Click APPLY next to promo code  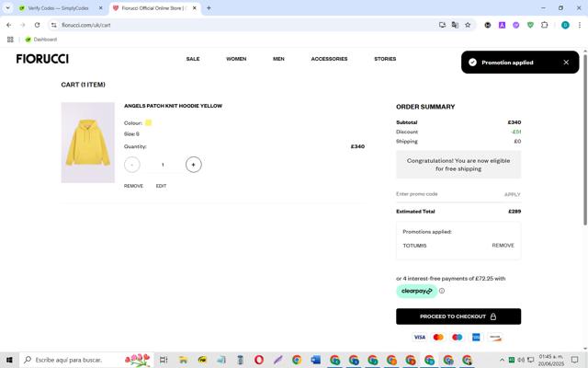[x=513, y=194]
